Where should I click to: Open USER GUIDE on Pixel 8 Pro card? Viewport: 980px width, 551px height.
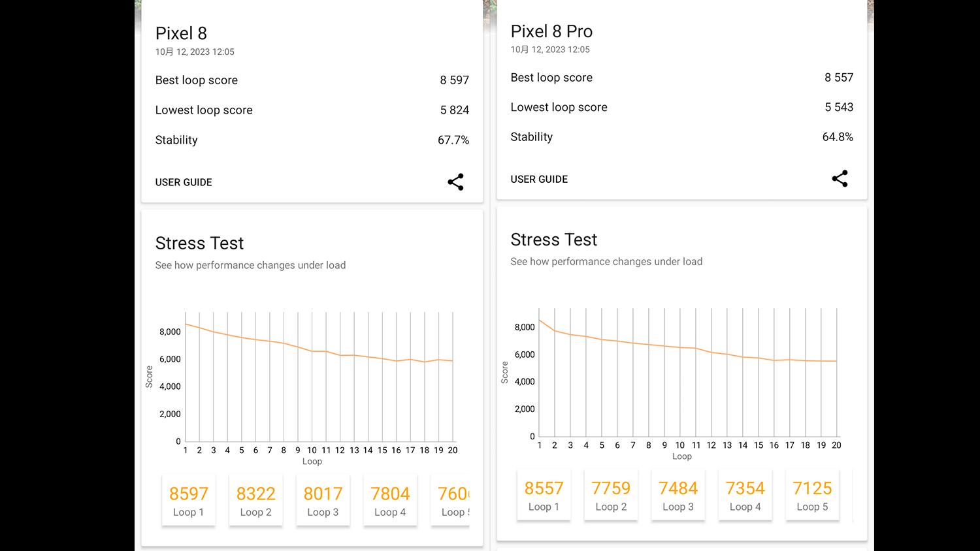pyautogui.click(x=539, y=179)
